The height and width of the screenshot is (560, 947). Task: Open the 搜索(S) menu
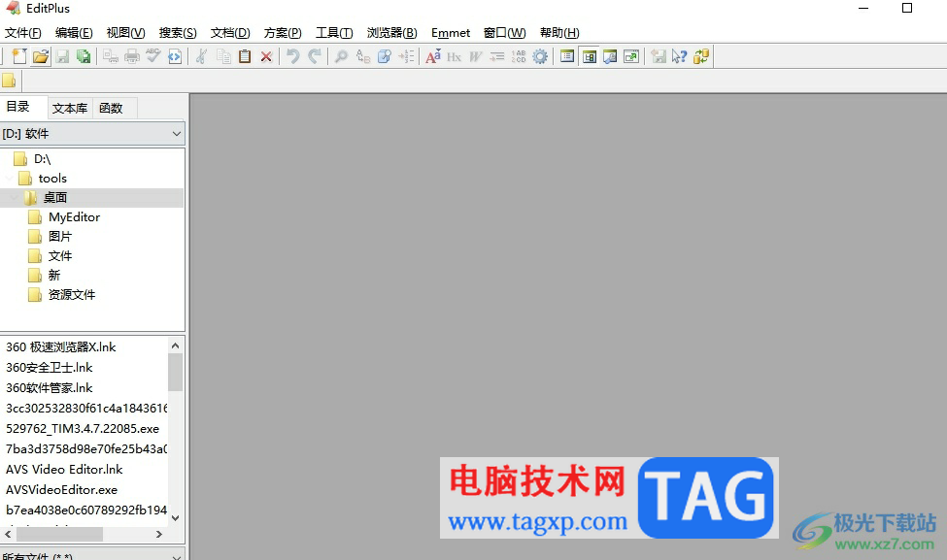pos(178,33)
